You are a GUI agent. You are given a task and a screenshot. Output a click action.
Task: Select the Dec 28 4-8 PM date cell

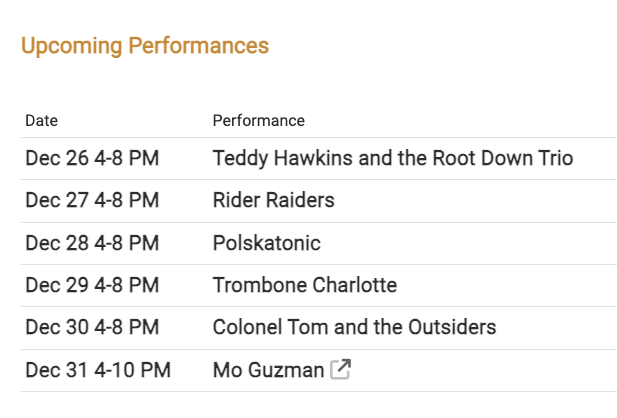92,243
